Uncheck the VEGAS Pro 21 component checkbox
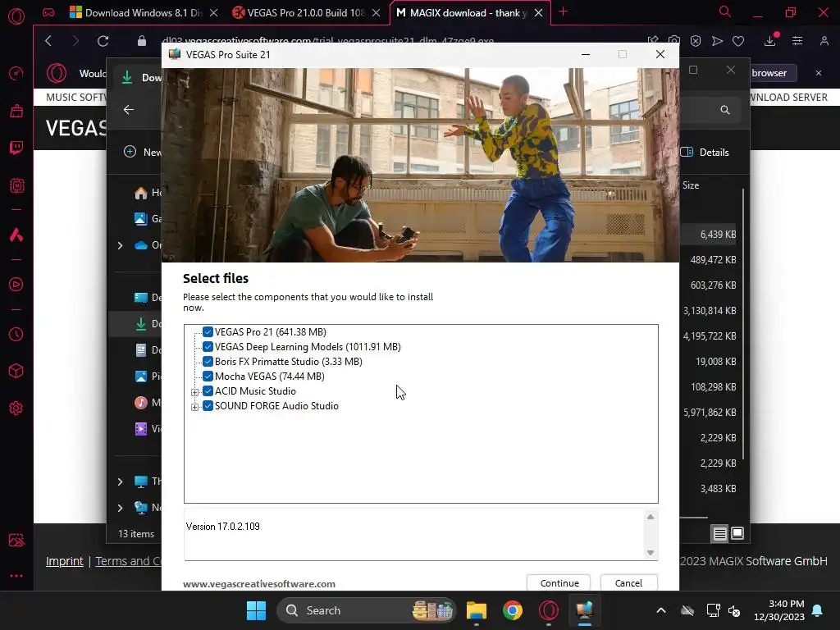The height and width of the screenshot is (630, 840). (208, 332)
